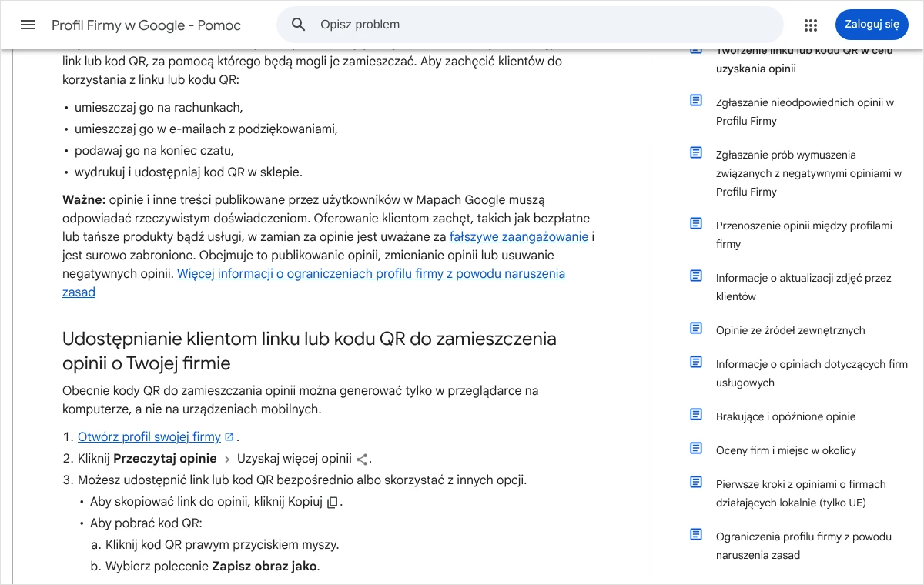Click the bold Przeczytaj opinie text
Viewport: 924px width, 585px height.
(x=165, y=459)
